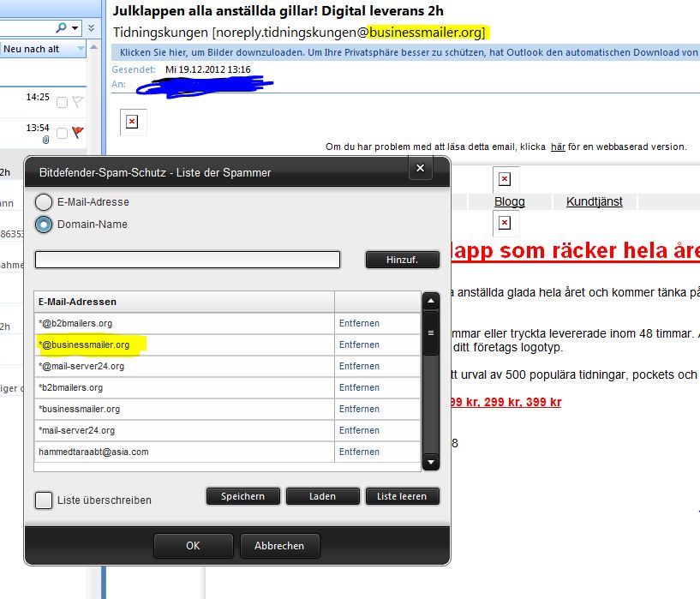The width and height of the screenshot is (700, 599).
Task: Click the blocked image placeholder below the recipient line
Action: point(133,122)
